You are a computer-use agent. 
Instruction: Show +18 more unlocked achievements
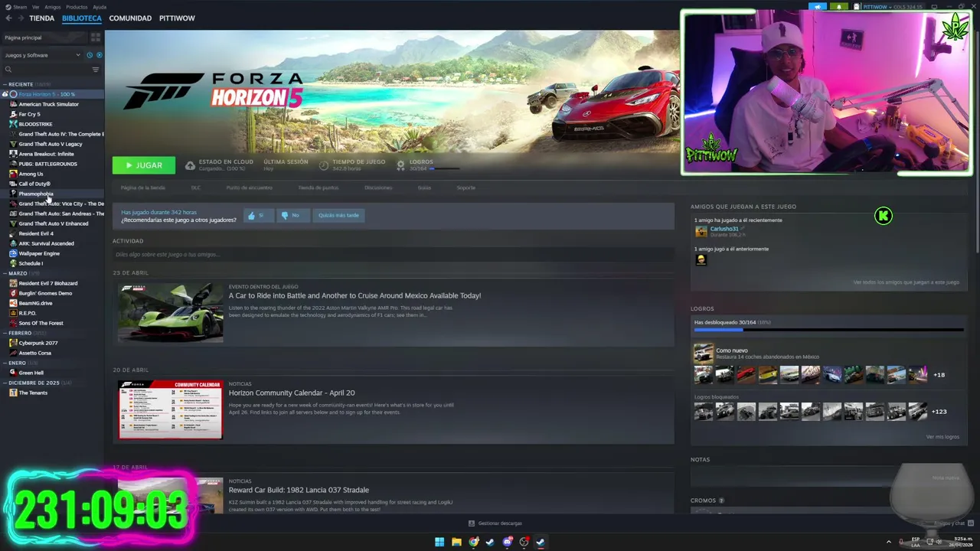tap(939, 375)
